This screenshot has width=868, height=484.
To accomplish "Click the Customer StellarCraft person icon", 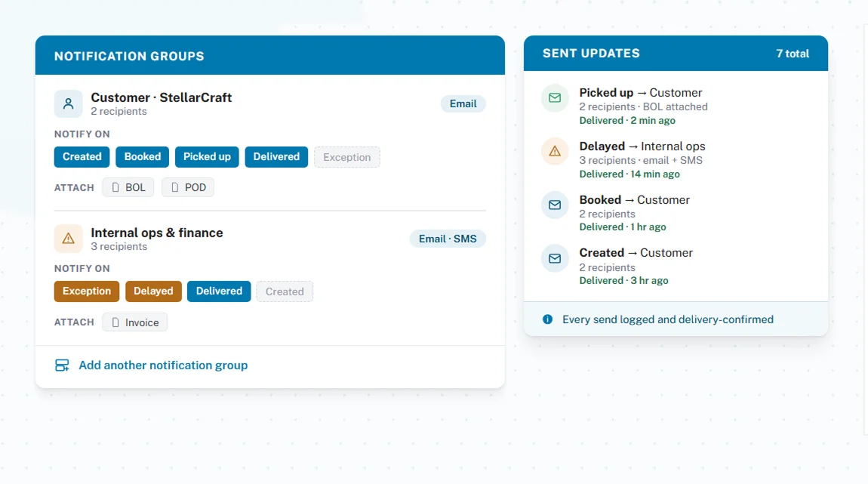I will pos(68,103).
